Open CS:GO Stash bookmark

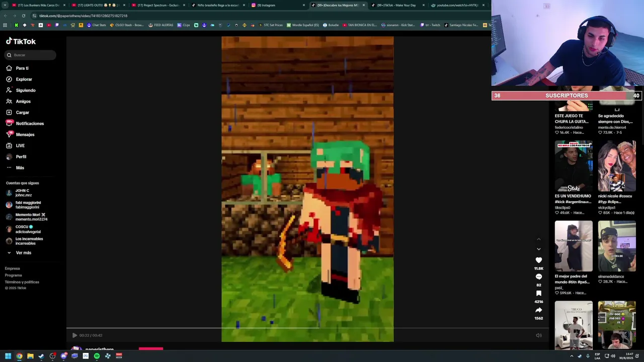pyautogui.click(x=127, y=25)
